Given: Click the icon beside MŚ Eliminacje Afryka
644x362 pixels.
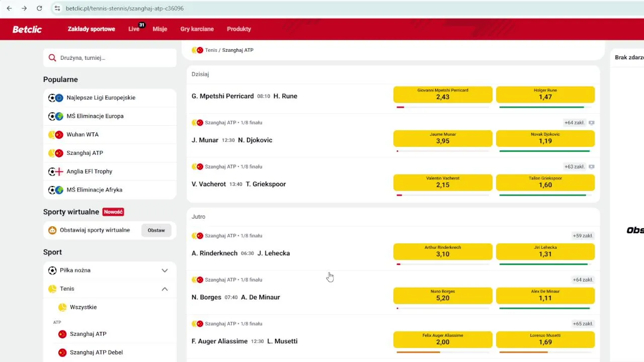Looking at the screenshot, I should click(55, 190).
